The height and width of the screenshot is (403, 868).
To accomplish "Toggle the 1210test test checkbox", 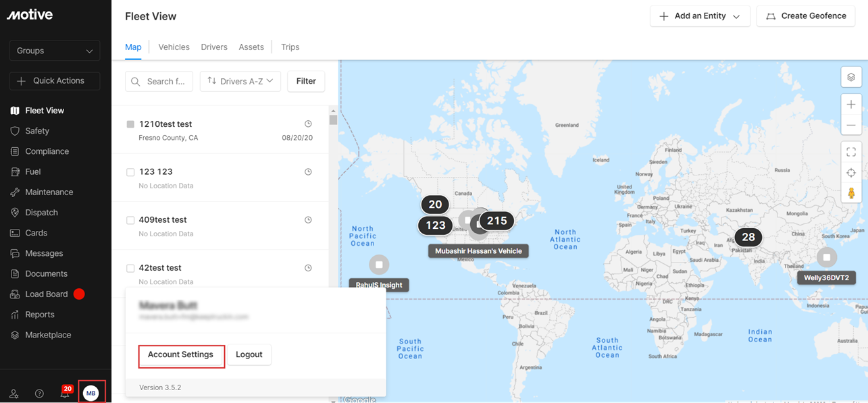I will pos(130,124).
